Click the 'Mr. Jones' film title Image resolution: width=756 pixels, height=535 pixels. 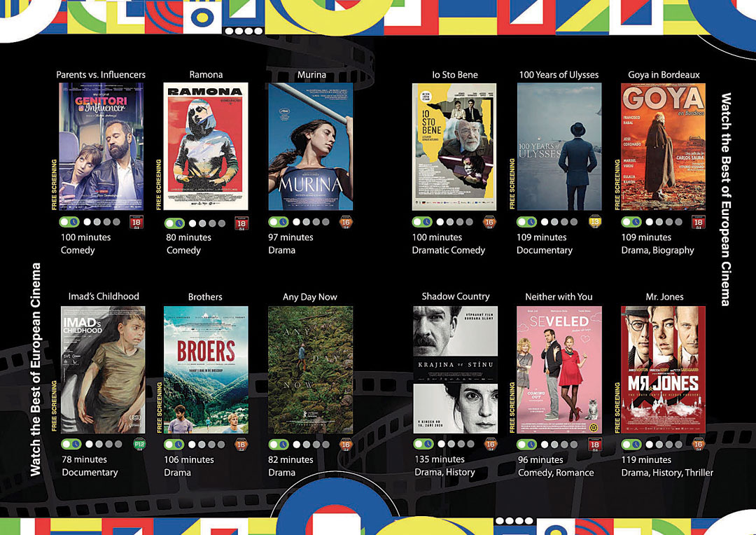[x=664, y=297]
